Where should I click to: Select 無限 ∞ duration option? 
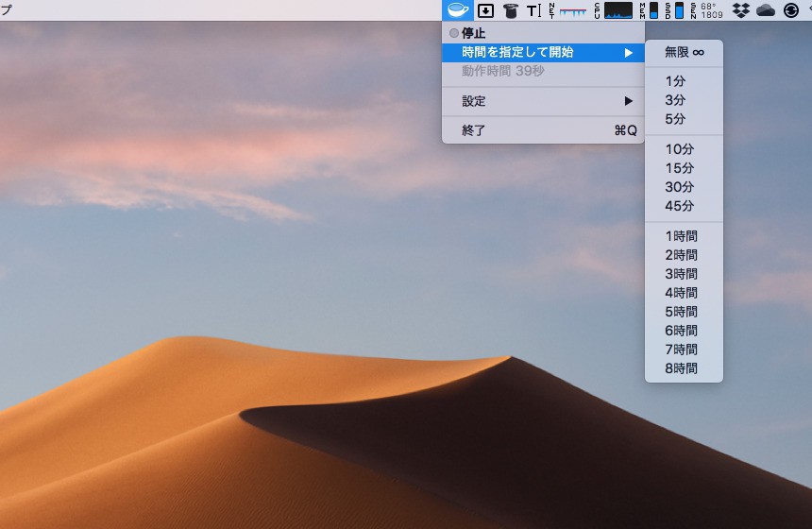(684, 52)
